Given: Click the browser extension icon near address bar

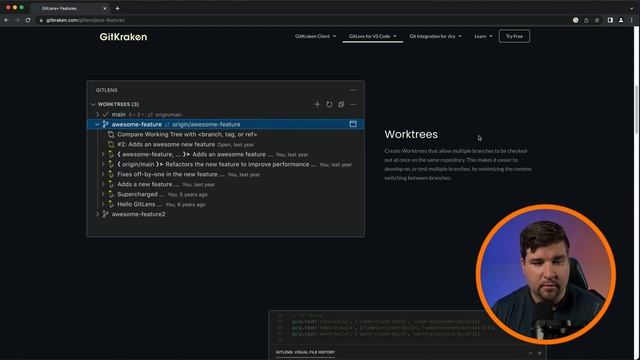Looking at the screenshot, I should (576, 20).
